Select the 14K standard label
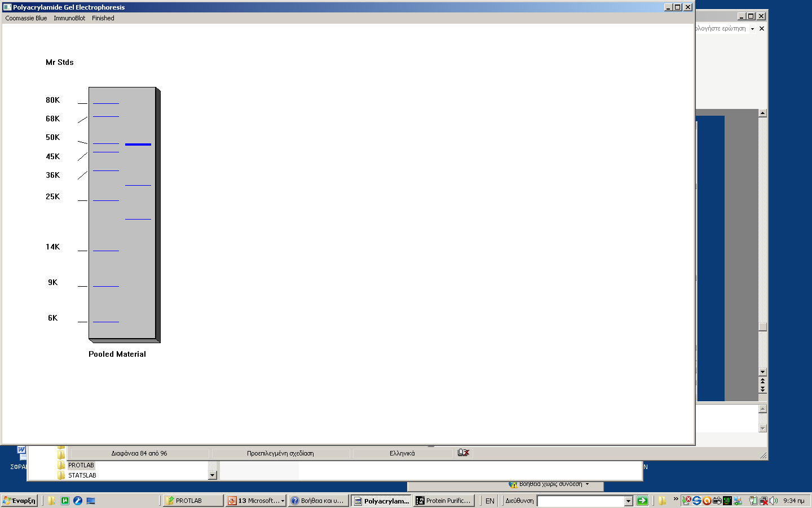Image resolution: width=812 pixels, height=508 pixels. (52, 247)
